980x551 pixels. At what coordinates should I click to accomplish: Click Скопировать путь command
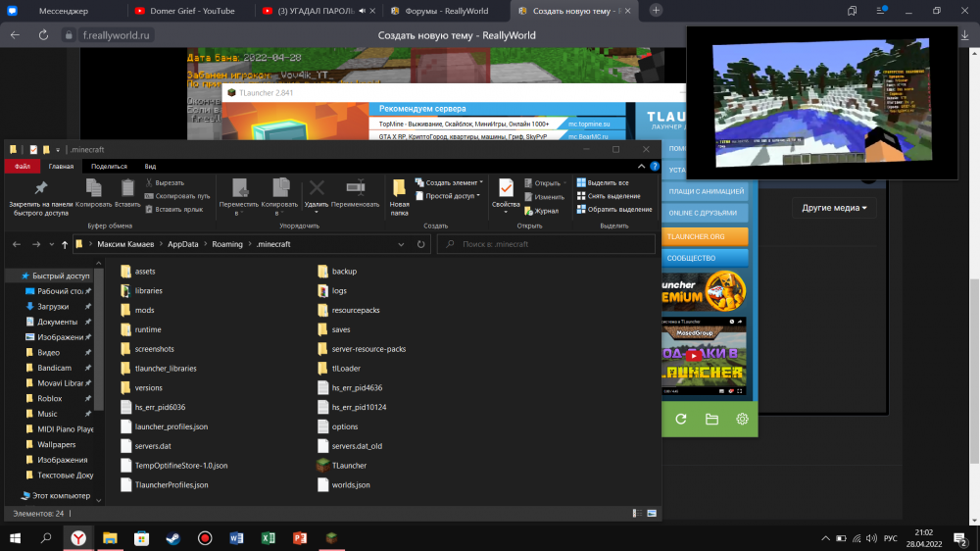pos(177,196)
